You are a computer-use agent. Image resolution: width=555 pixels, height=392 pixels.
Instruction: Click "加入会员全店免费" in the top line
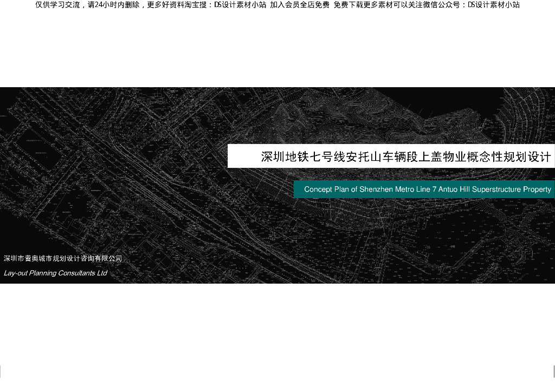300,5
